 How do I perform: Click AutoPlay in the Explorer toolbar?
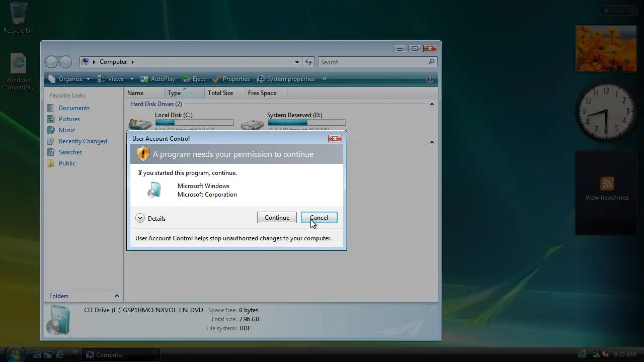pos(158,79)
